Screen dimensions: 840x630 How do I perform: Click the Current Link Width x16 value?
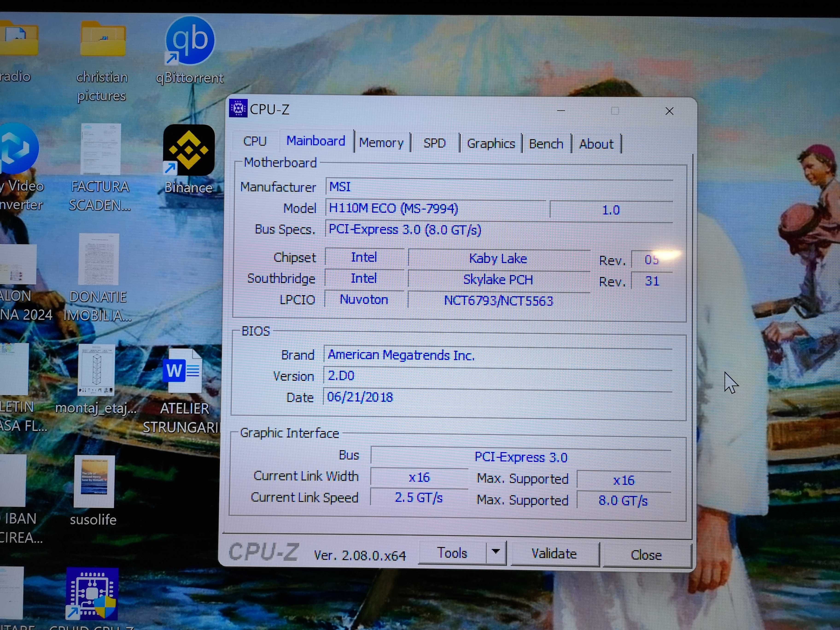(419, 477)
